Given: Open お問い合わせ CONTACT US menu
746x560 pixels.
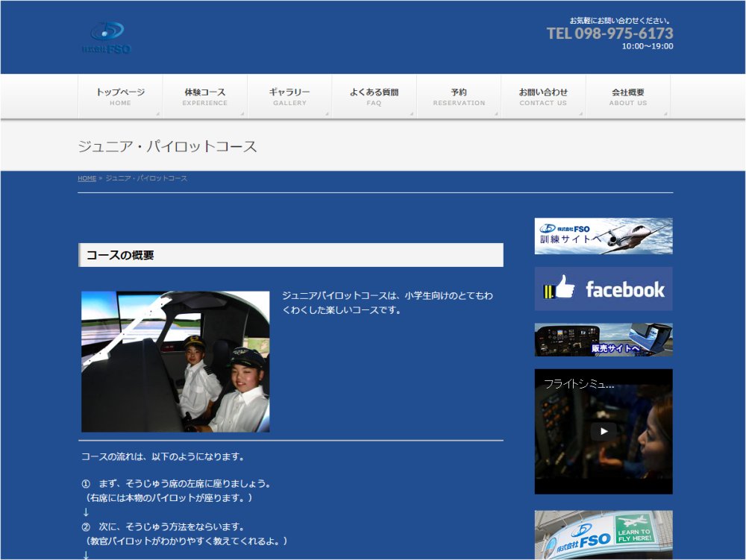Looking at the screenshot, I should coord(543,97).
